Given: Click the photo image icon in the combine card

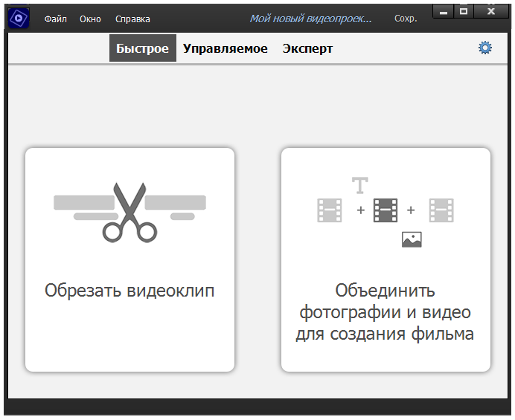Looking at the screenshot, I should [x=412, y=239].
